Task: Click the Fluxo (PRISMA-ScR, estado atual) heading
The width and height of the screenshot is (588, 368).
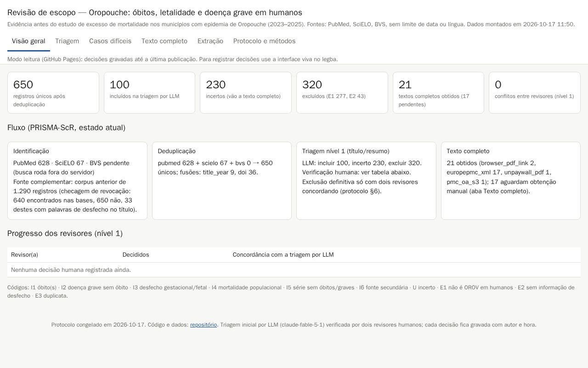Action: [x=66, y=128]
